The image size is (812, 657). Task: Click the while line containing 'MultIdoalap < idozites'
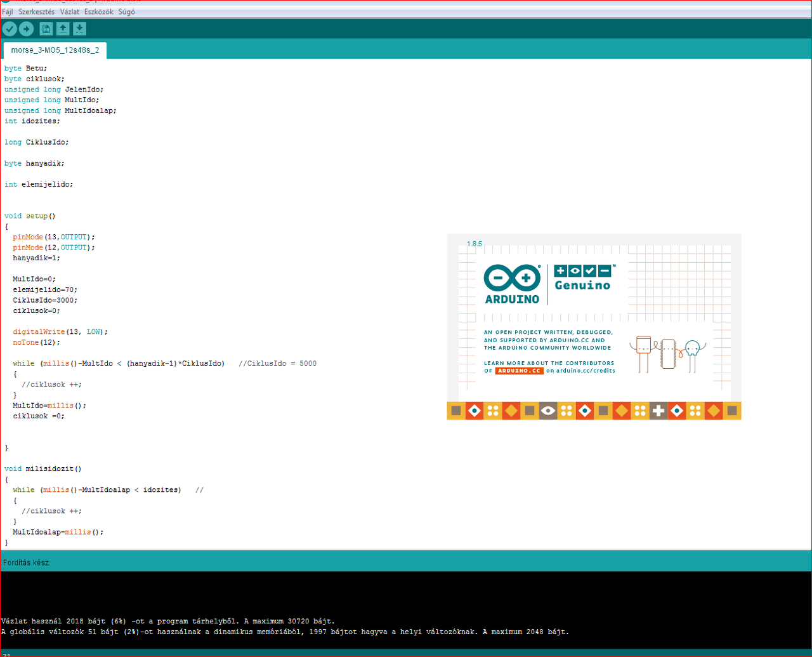(108, 490)
